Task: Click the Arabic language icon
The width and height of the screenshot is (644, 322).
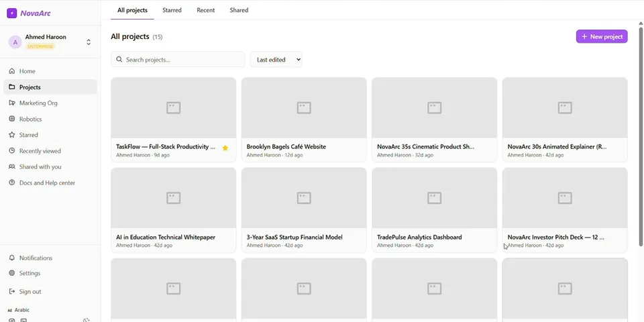Action: pos(10,311)
